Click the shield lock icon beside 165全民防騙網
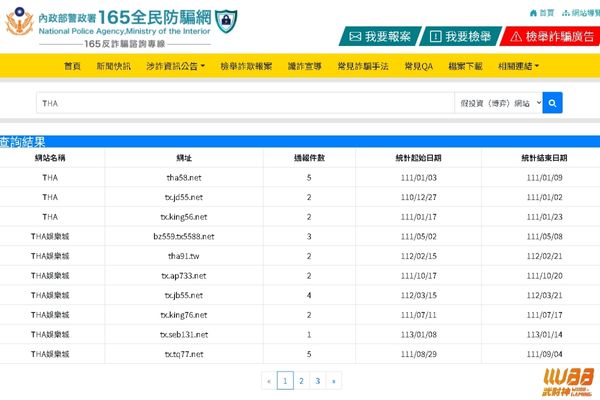Screen dimensions: 600x400 pyautogui.click(x=226, y=21)
